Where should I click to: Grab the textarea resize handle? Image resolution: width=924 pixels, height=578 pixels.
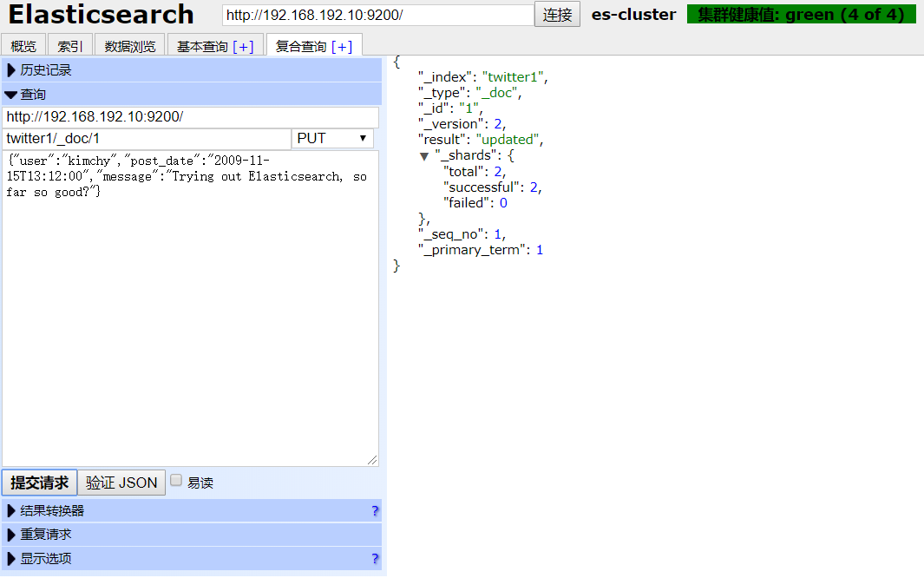pyautogui.click(x=372, y=460)
